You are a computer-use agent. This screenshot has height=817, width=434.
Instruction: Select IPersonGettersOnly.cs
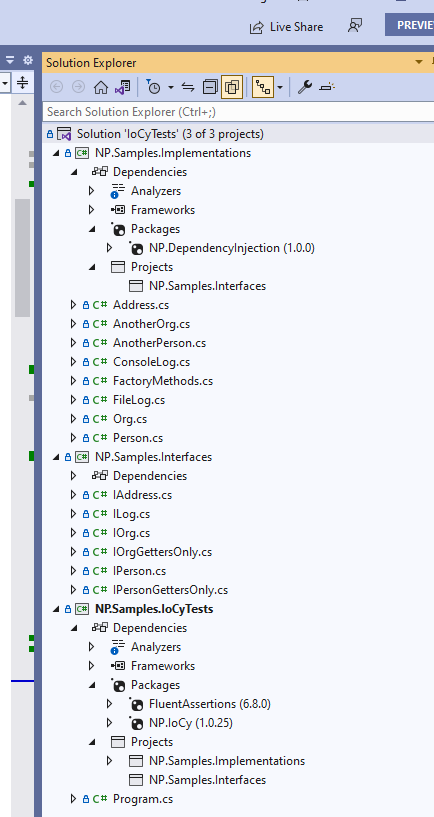[170, 590]
